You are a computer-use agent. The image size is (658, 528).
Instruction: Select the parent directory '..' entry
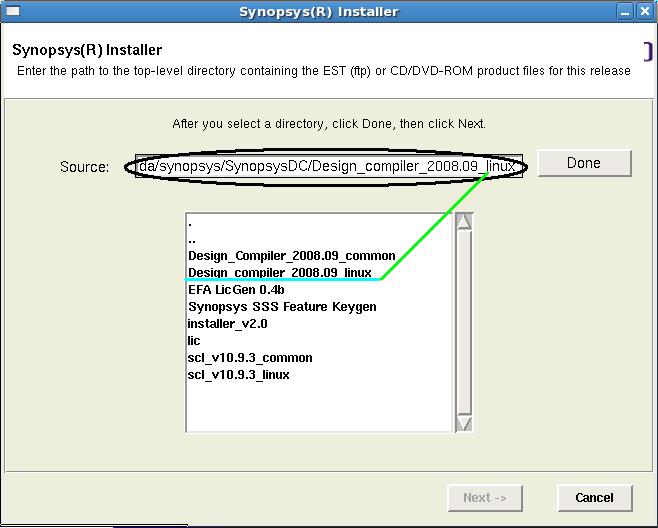tap(192, 240)
